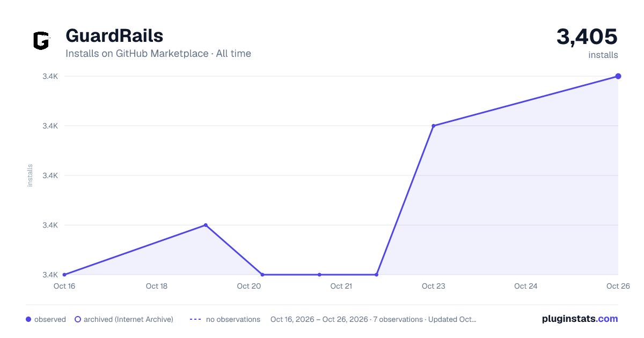Select the subtitle 'Installs on GitHub Marketplace · All time'
Viewport: 644px width, 338px height.
pos(158,54)
